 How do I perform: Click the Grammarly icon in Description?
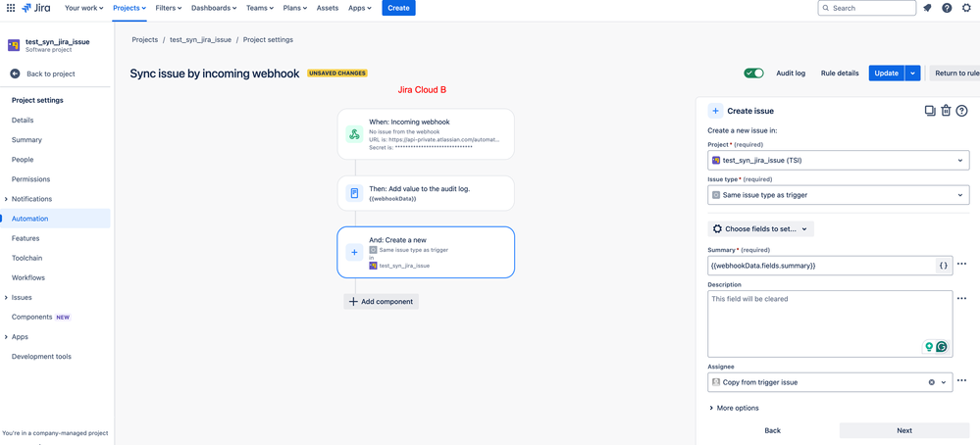click(x=941, y=347)
